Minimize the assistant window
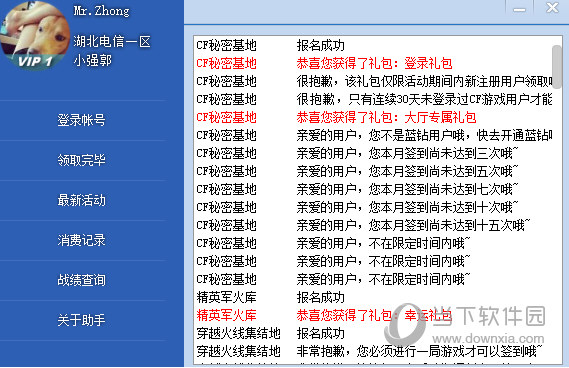Viewport: 569px width, 368px height. point(519,9)
